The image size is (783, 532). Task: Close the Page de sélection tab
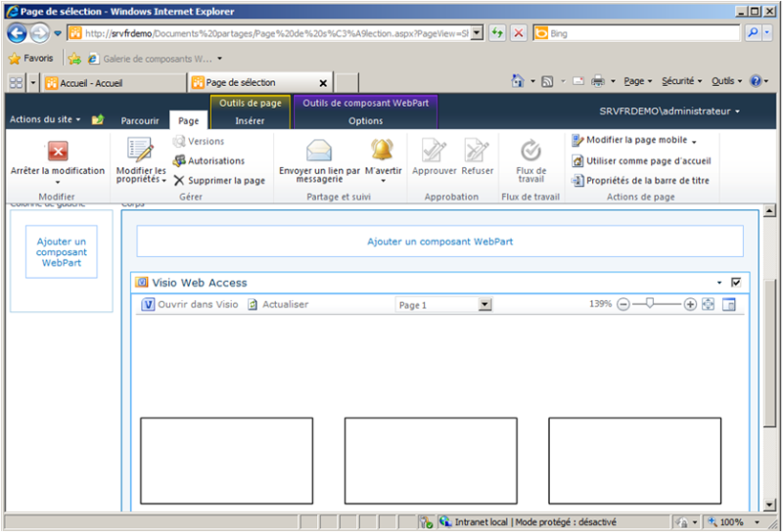(x=323, y=83)
